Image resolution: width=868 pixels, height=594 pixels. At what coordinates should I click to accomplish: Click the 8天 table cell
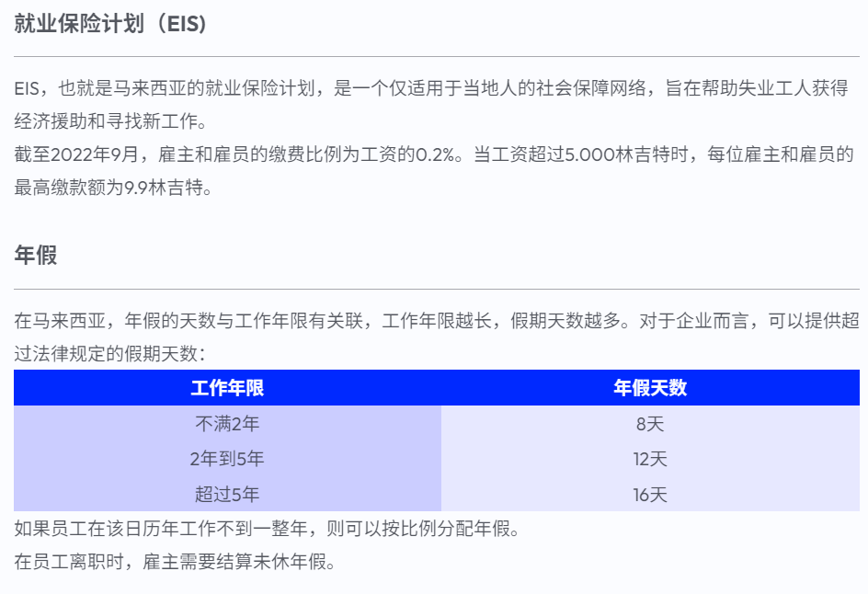(650, 424)
